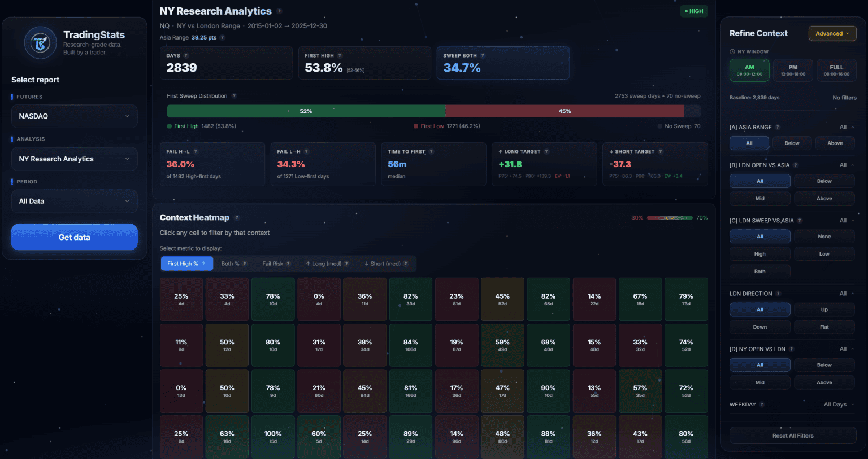Click the SWEEP BOTH card help icon
The width and height of the screenshot is (868, 459).
coord(483,55)
